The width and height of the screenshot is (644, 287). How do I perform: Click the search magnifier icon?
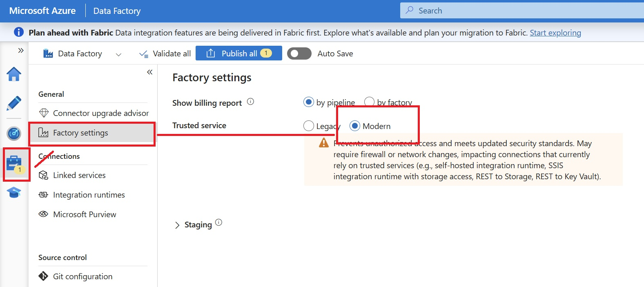[x=410, y=10]
